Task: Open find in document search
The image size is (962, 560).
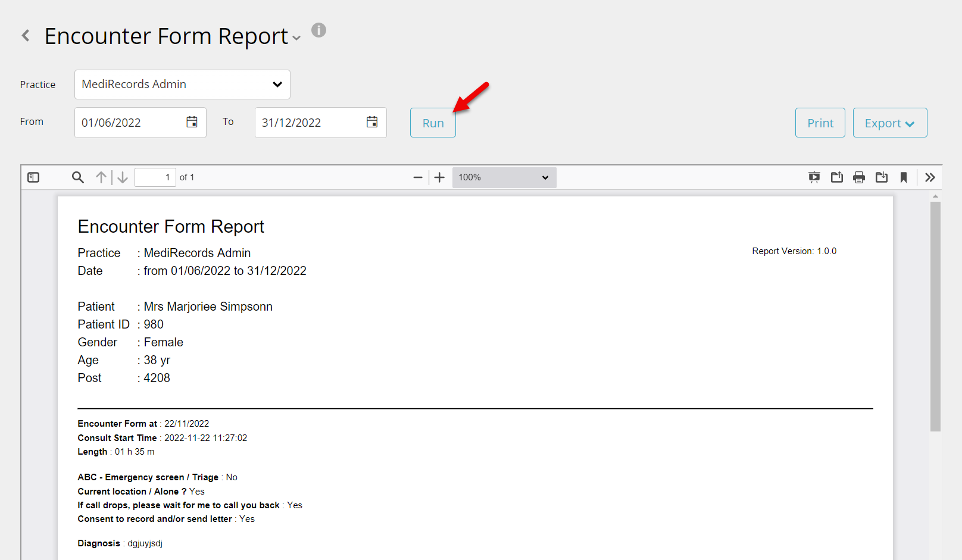Action: (77, 177)
